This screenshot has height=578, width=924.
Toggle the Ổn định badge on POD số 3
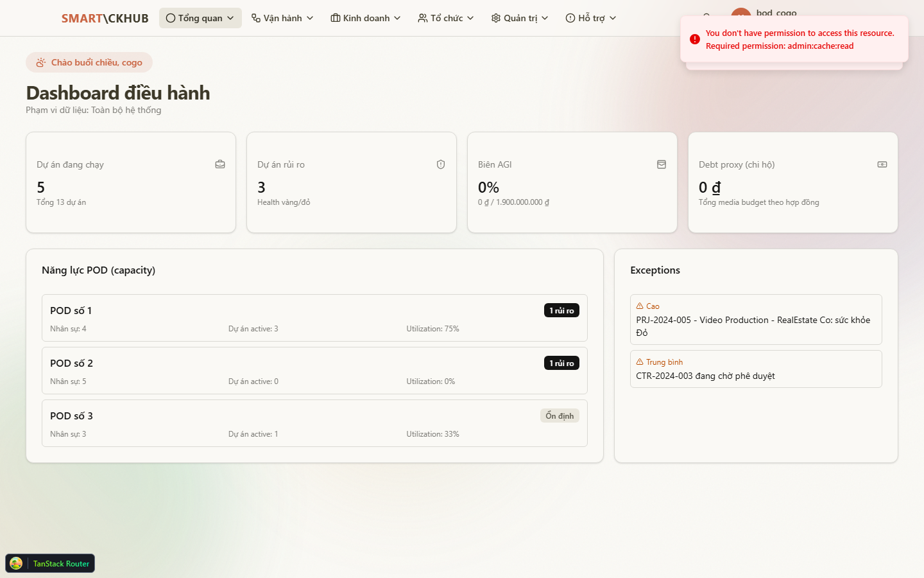[560, 415]
